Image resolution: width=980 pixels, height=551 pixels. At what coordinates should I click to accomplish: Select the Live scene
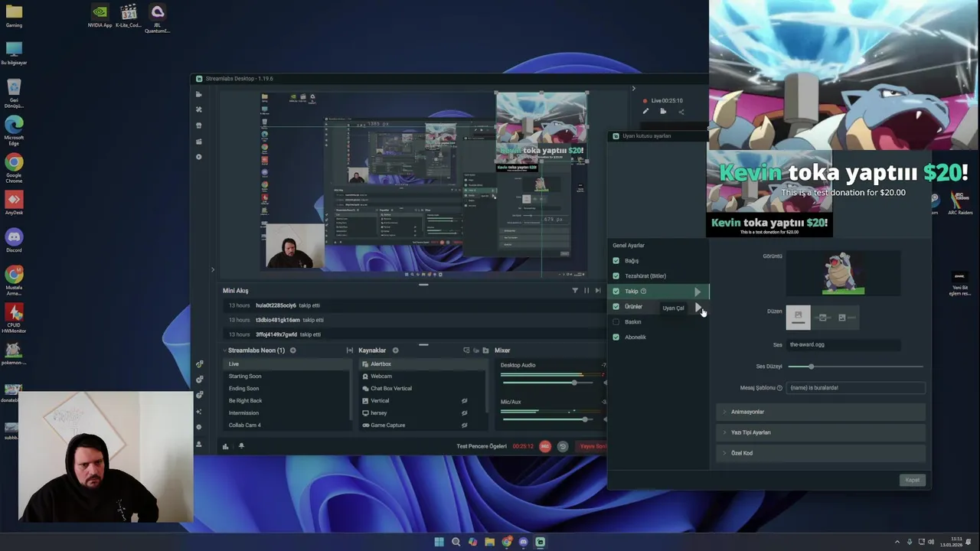tap(287, 364)
